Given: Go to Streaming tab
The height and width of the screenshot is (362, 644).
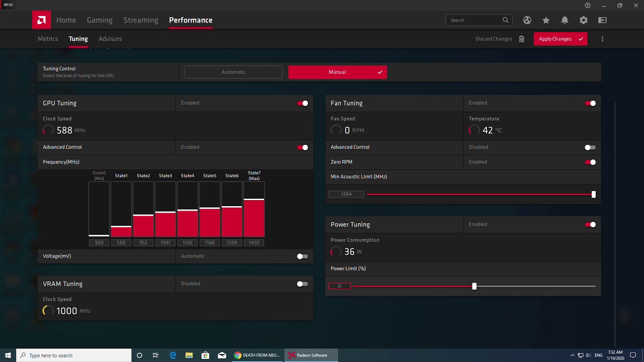Looking at the screenshot, I should click(x=141, y=20).
